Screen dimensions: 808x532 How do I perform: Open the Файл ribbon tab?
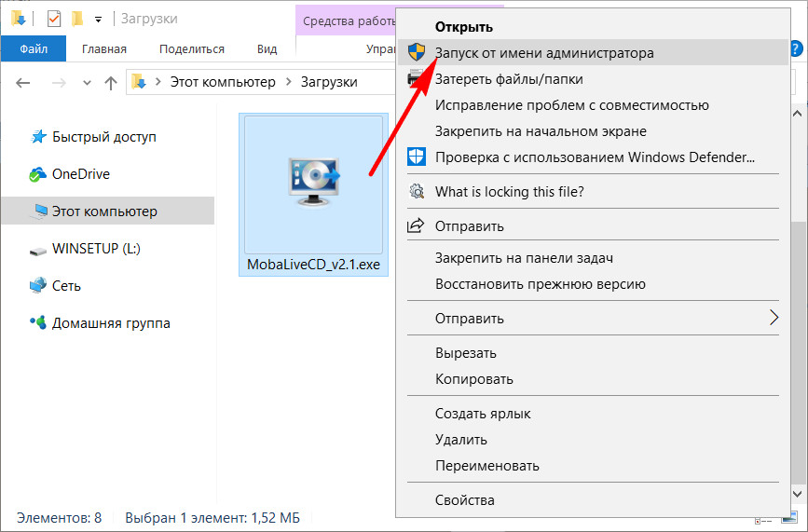click(x=33, y=49)
